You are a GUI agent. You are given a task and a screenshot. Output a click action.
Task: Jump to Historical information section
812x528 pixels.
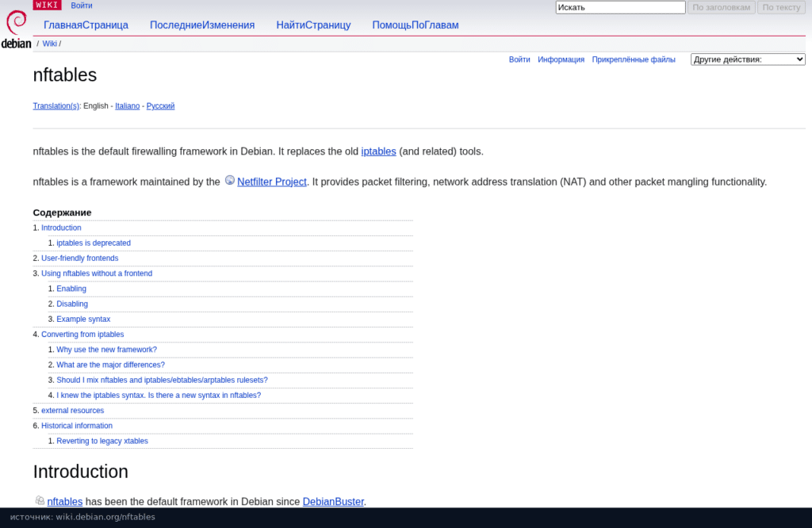77,426
